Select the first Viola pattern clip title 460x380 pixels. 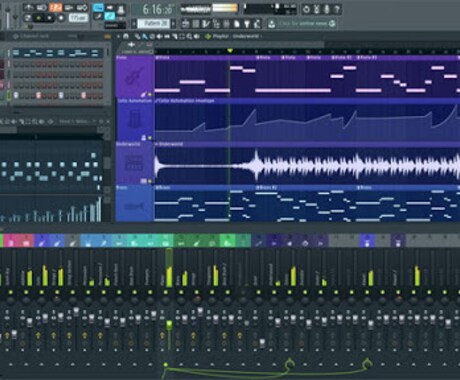coord(163,57)
